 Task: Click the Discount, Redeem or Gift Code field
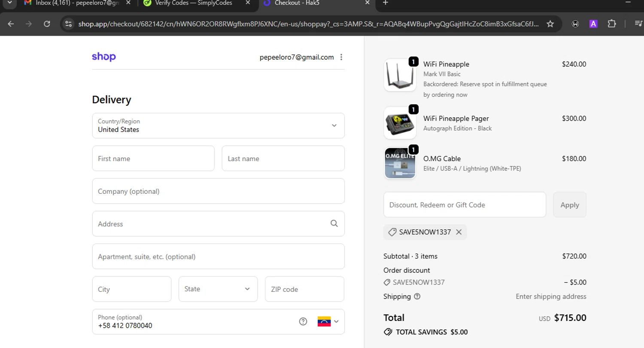465,205
